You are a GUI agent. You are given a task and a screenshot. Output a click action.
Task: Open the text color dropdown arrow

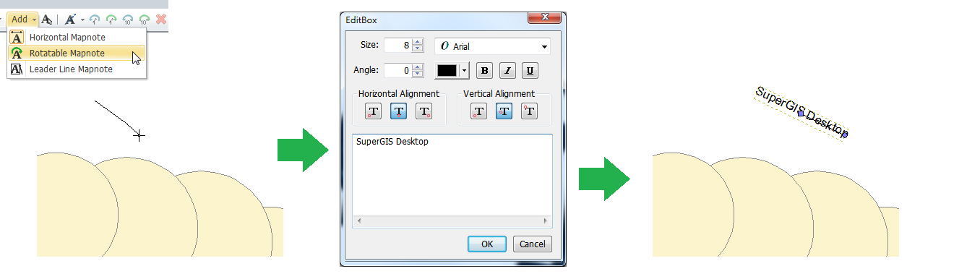465,71
